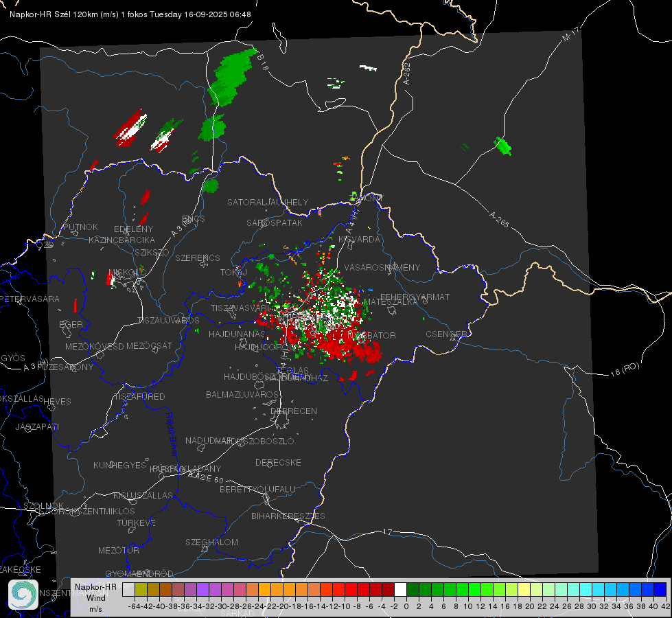The height and width of the screenshot is (618, 672).
Task: Click the DERECSKE town label
Action: (x=278, y=463)
